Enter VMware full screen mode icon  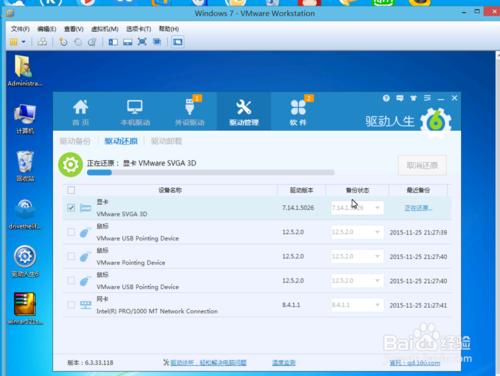coord(142,42)
